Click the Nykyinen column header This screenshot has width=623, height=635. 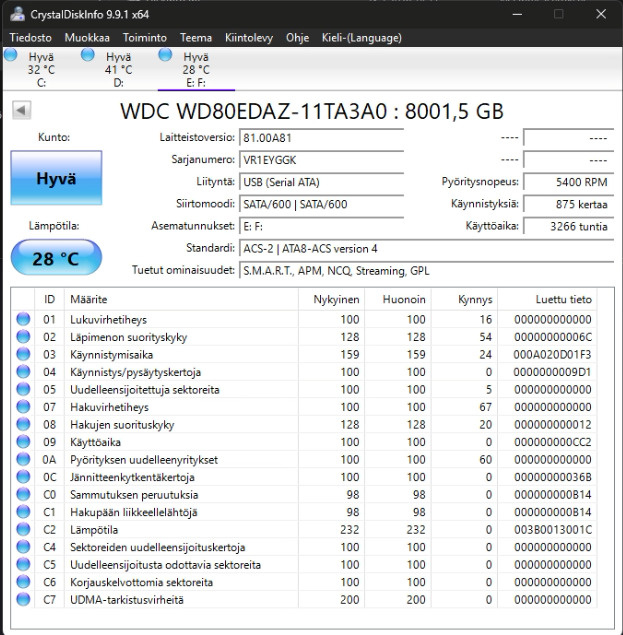coord(331,299)
